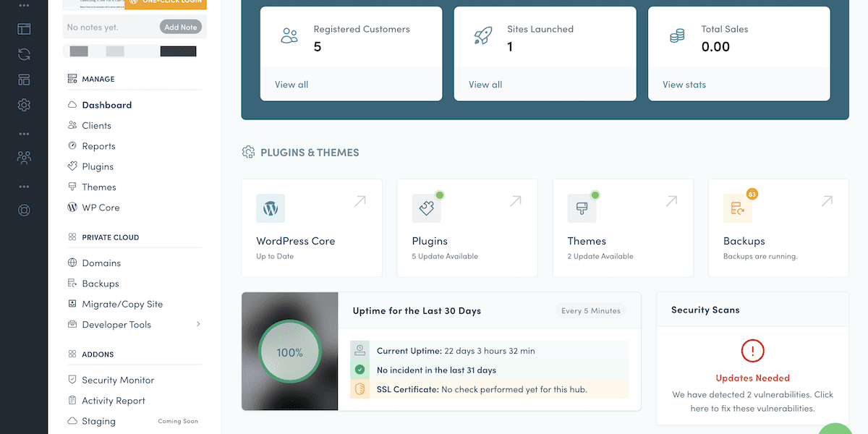The image size is (868, 434).
Task: Click the team users icon in dark rail
Action: 24,156
